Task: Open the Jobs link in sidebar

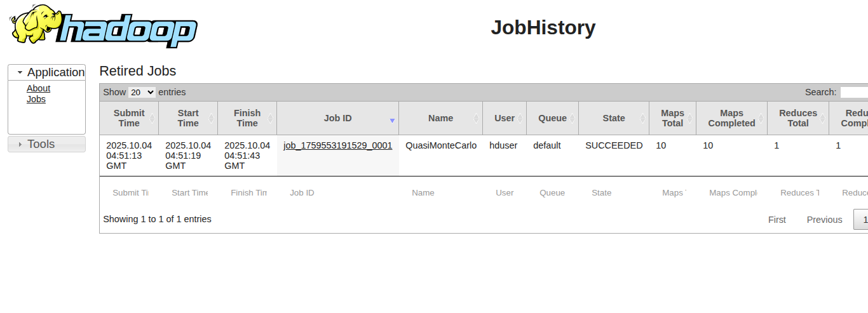Action: [36, 99]
